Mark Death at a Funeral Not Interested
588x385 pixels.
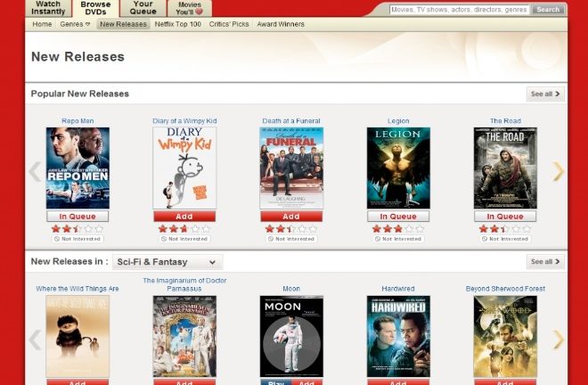click(x=291, y=239)
